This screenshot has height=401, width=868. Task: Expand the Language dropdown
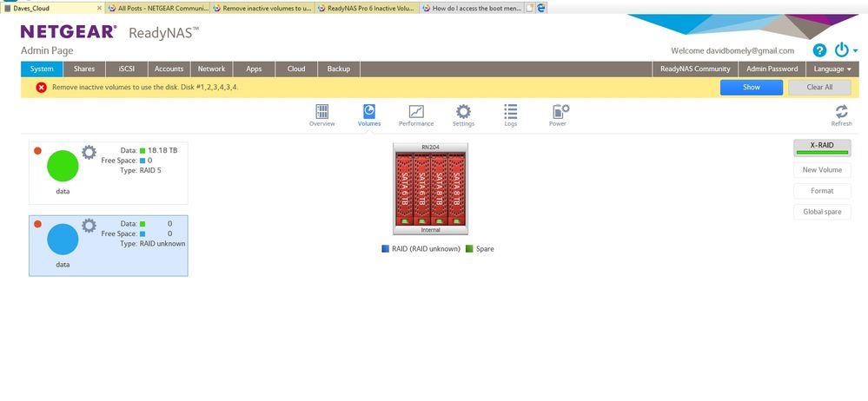(832, 69)
